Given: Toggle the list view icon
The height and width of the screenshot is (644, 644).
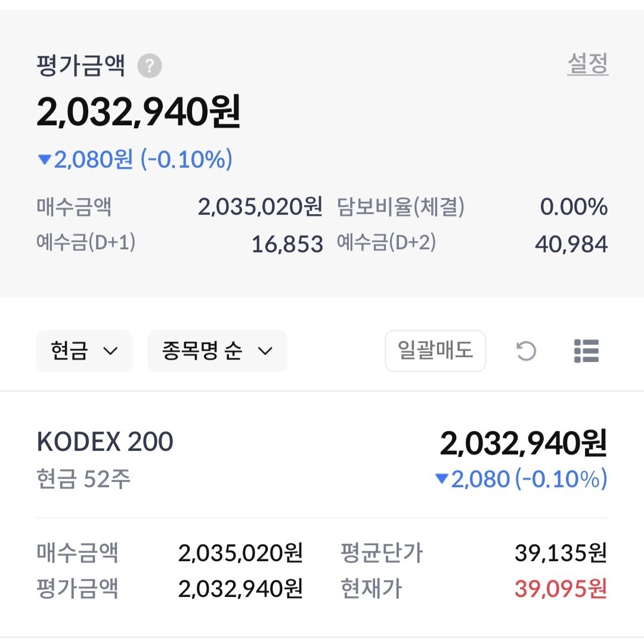Looking at the screenshot, I should pos(586,351).
